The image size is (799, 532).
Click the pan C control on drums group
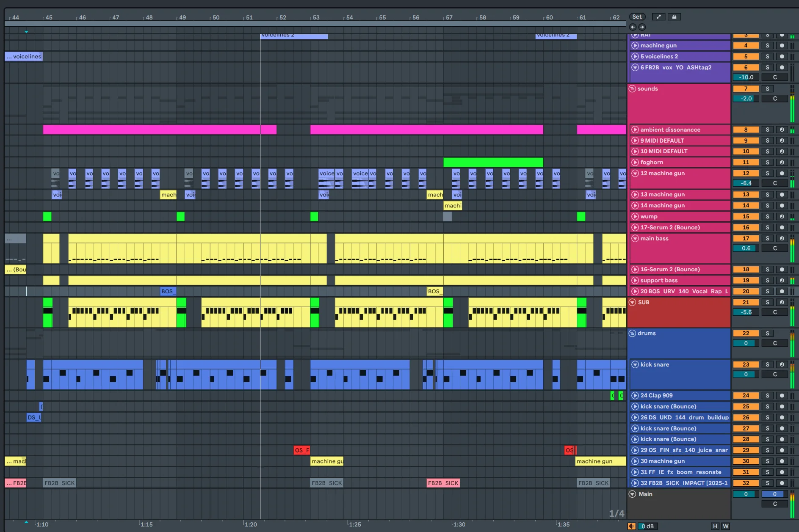pos(775,343)
